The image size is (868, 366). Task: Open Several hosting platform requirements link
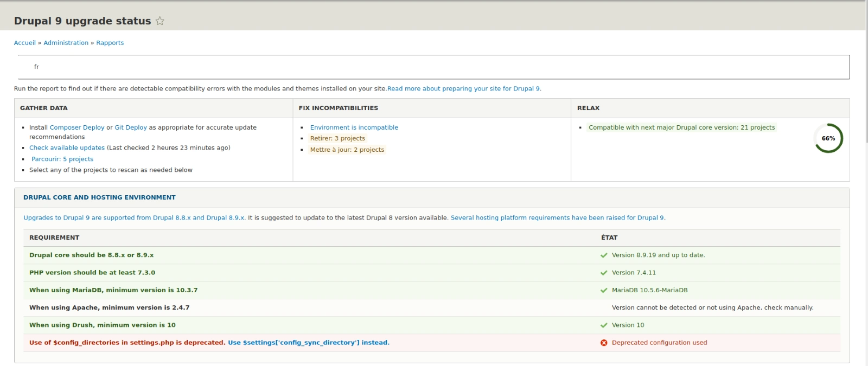click(x=557, y=217)
